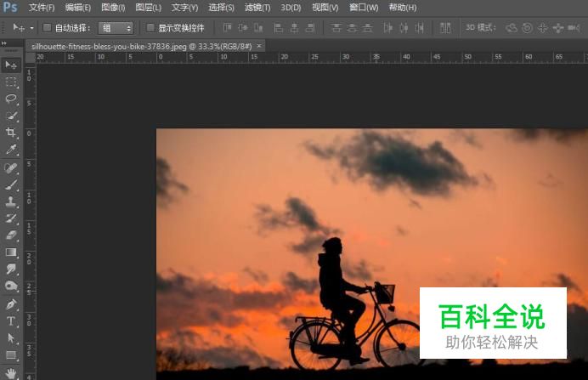Select the Quick Selection tool
The height and width of the screenshot is (380, 588).
(11, 116)
